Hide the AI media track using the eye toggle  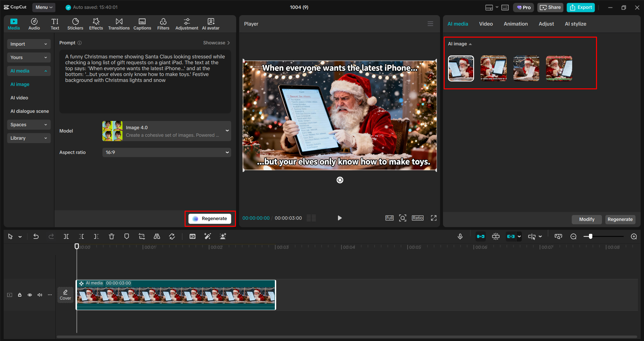click(30, 295)
